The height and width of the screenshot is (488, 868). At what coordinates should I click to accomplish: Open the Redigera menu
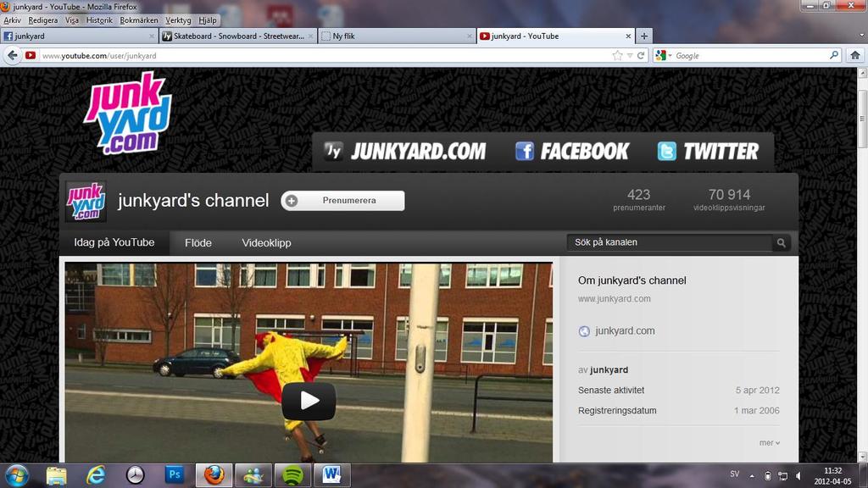click(x=43, y=20)
